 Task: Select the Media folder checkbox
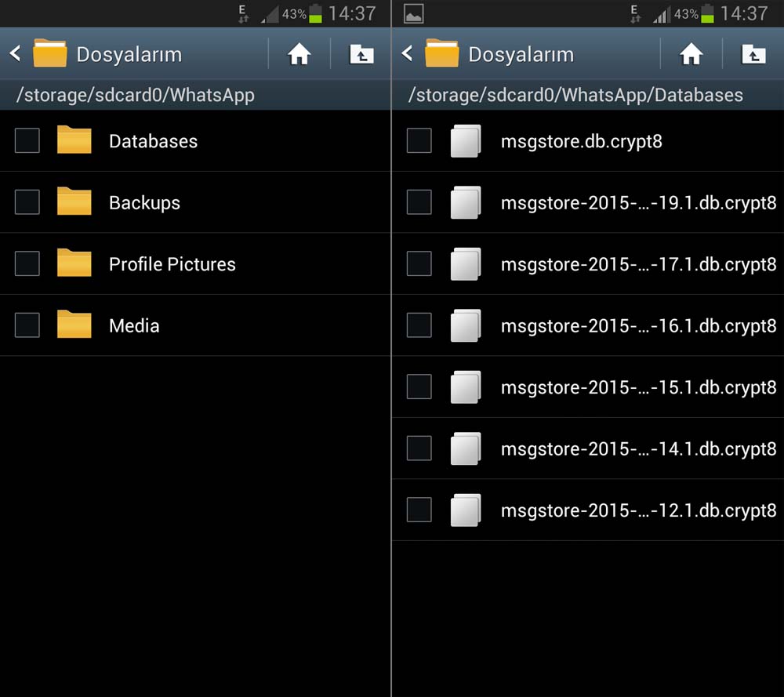(27, 325)
